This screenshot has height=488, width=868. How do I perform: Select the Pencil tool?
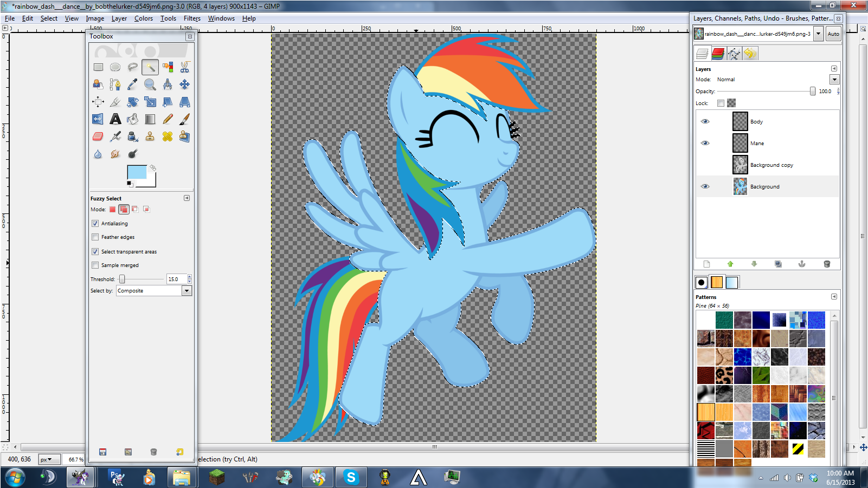(168, 119)
